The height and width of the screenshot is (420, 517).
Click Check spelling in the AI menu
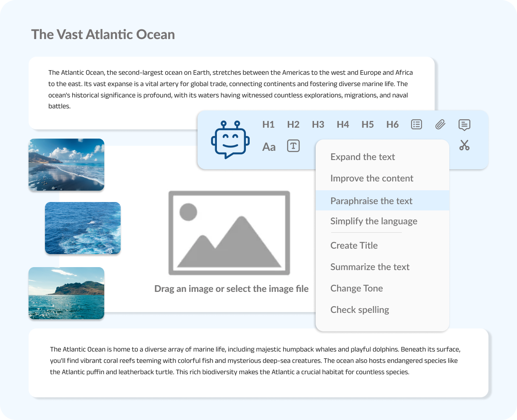[360, 310]
